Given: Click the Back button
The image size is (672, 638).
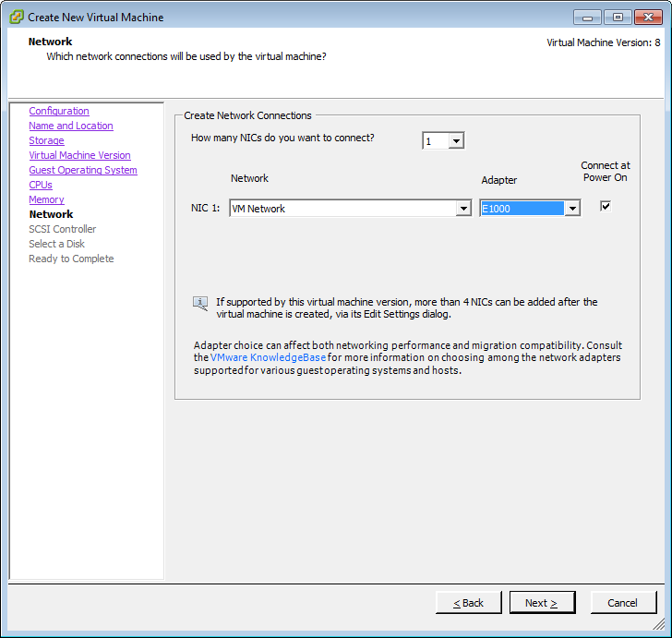Looking at the screenshot, I should [469, 603].
